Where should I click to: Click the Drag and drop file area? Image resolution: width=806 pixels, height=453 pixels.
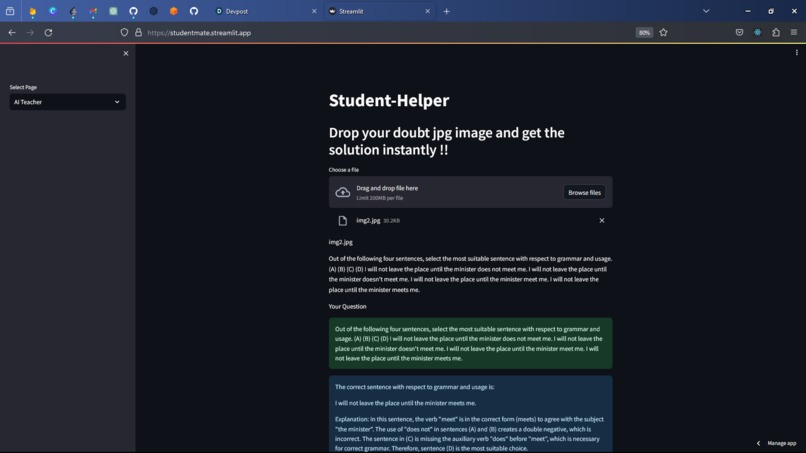[x=470, y=192]
